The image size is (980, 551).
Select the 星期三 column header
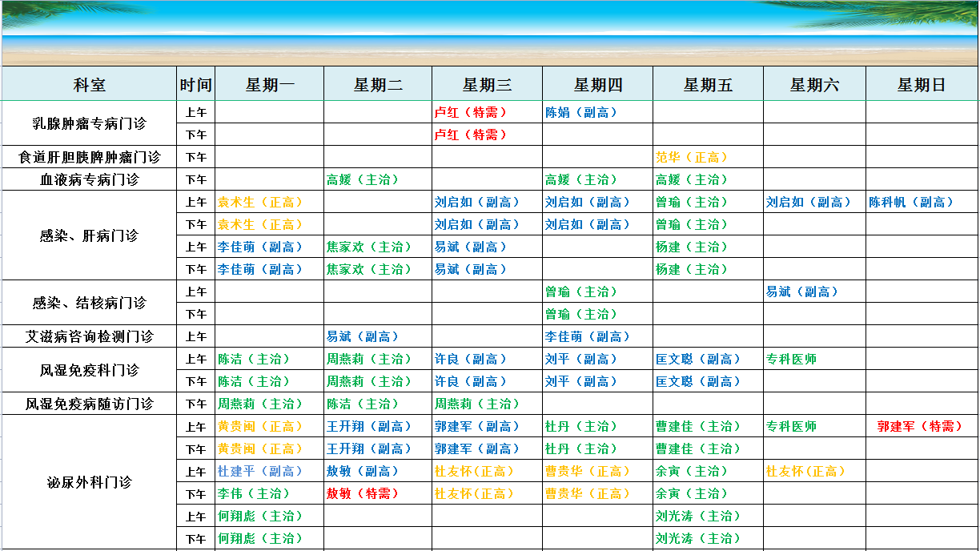487,84
